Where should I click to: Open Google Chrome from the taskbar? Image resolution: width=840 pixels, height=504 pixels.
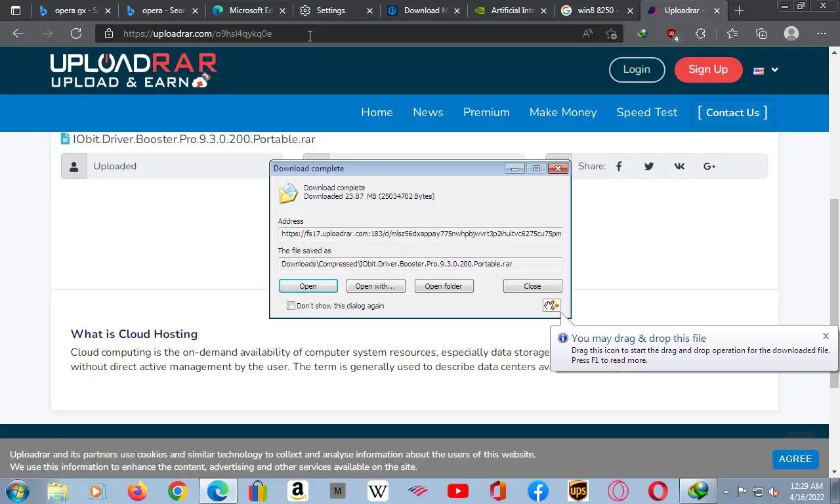(x=177, y=491)
